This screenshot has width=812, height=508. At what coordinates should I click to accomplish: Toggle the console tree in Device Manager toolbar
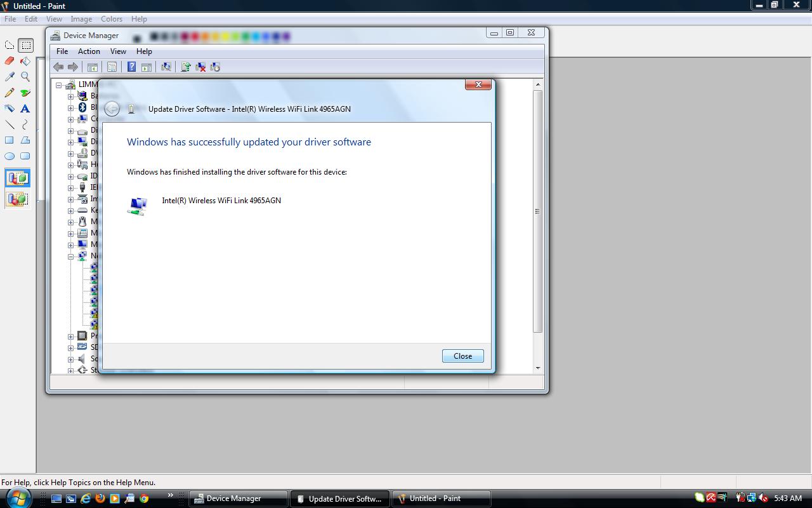[93, 67]
